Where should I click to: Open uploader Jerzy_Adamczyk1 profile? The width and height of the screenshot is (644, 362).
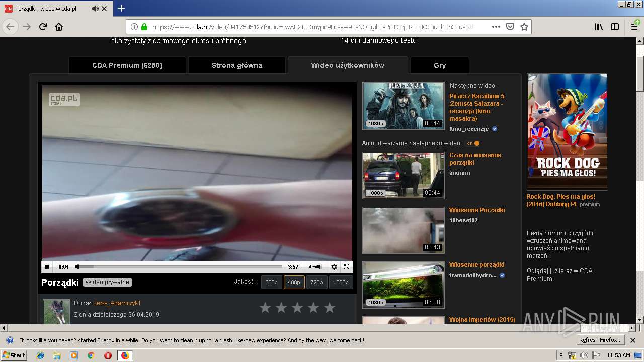tap(117, 303)
